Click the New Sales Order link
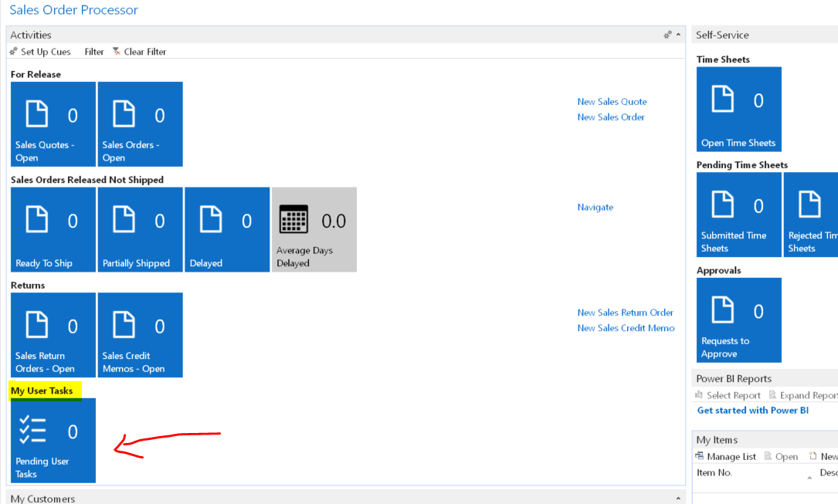Screen dimensions: 838x504 click(x=611, y=117)
